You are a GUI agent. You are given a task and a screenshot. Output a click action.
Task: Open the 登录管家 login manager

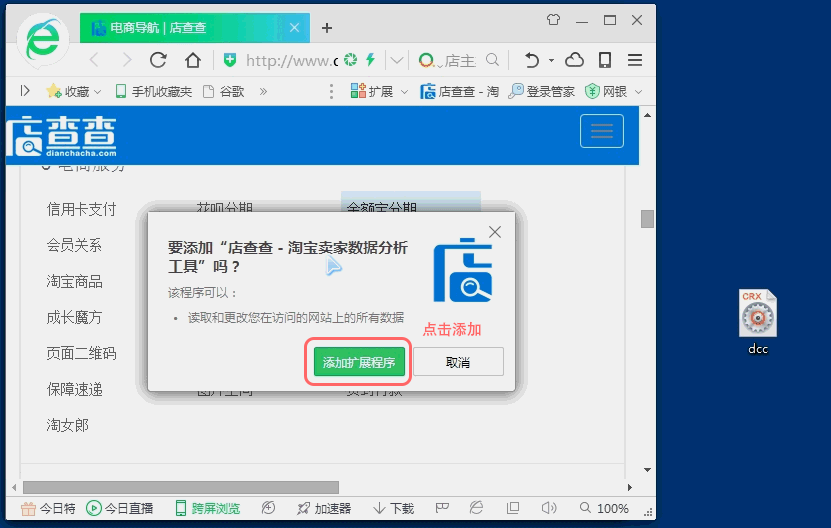[541, 91]
